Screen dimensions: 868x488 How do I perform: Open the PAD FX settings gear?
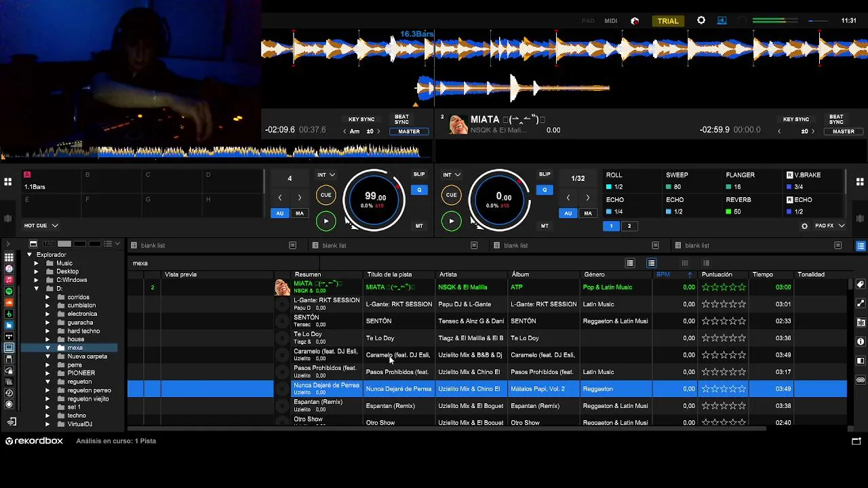(804, 226)
